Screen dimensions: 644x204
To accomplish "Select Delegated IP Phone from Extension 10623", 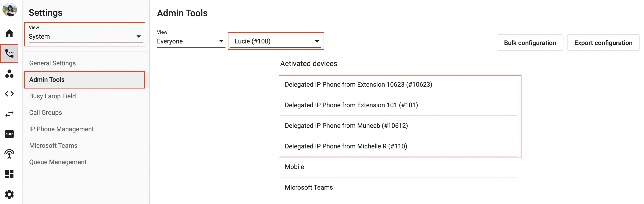I will point(398,85).
